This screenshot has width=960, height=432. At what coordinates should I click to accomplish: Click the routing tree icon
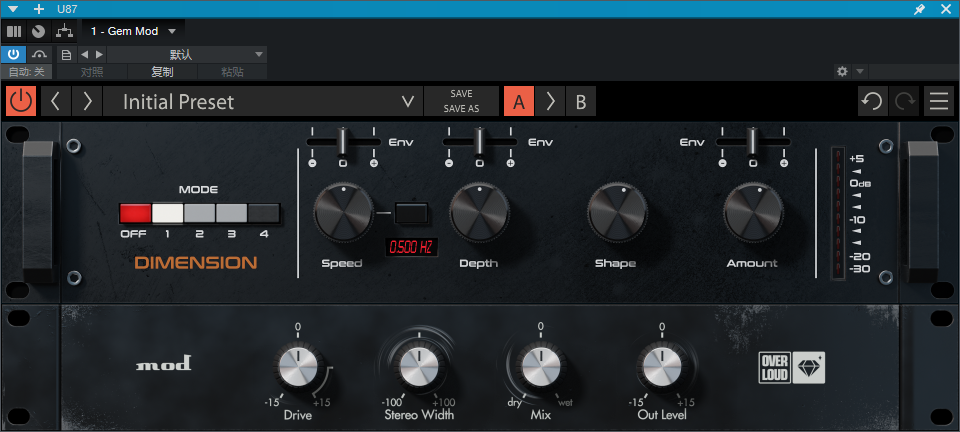pos(63,31)
